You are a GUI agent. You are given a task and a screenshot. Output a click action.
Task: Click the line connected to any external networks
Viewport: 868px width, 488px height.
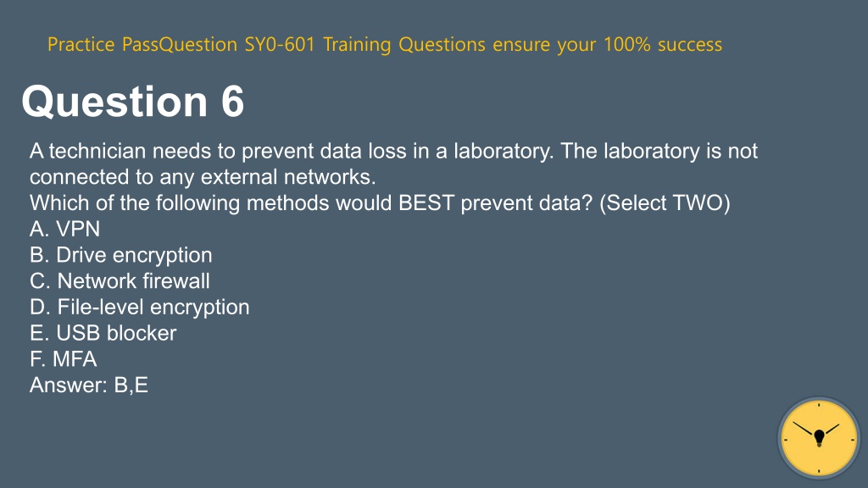(x=203, y=177)
